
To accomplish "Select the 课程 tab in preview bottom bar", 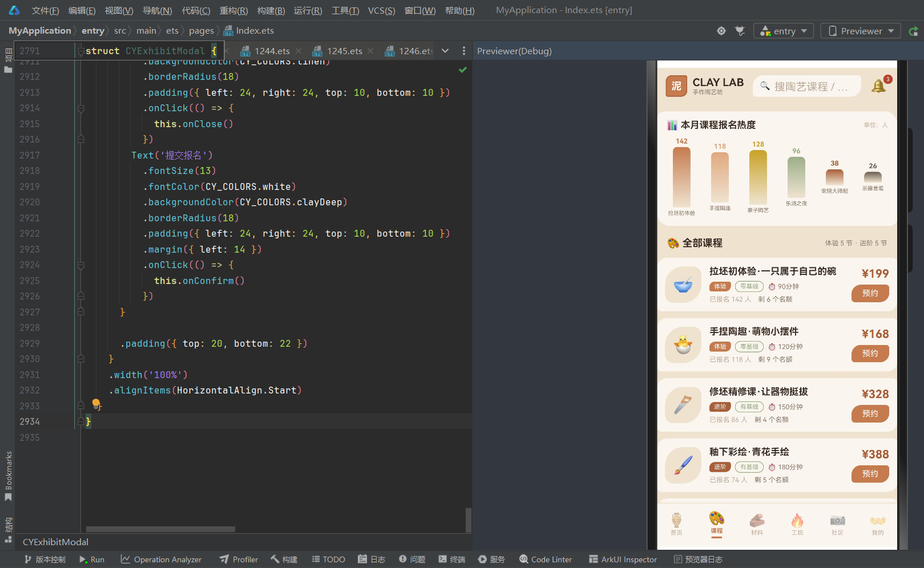I will coord(717,523).
